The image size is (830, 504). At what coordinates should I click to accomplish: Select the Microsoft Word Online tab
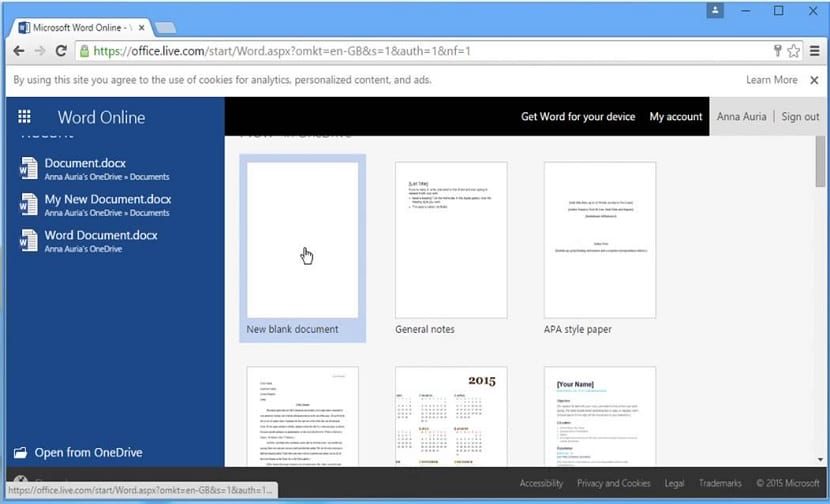[x=79, y=28]
